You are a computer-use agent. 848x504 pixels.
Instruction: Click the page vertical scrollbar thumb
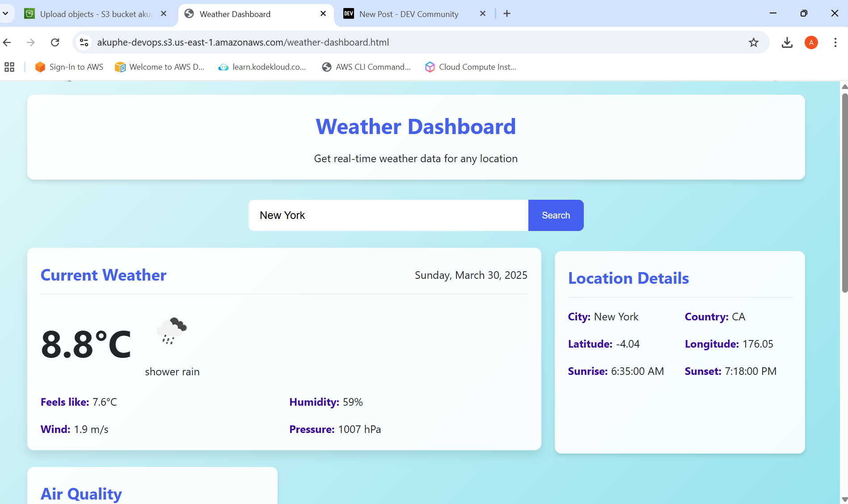pyautogui.click(x=844, y=192)
